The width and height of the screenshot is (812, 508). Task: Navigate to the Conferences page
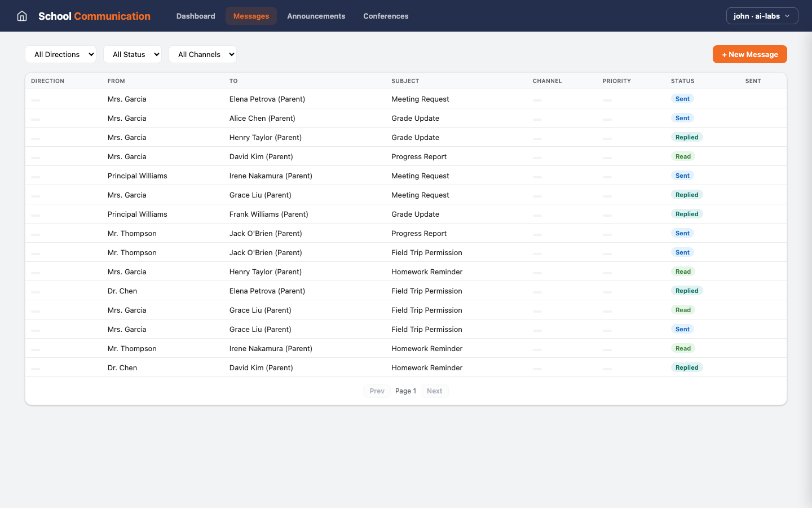(x=386, y=16)
